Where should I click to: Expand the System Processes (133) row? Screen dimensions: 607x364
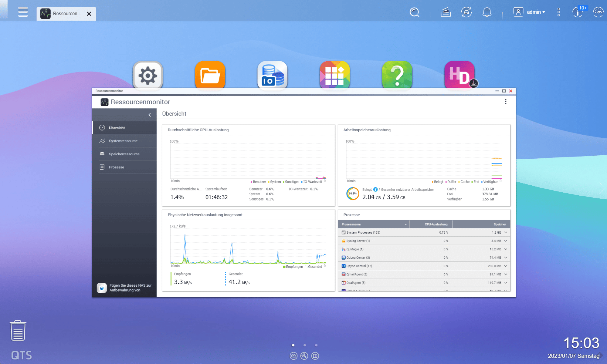point(506,232)
